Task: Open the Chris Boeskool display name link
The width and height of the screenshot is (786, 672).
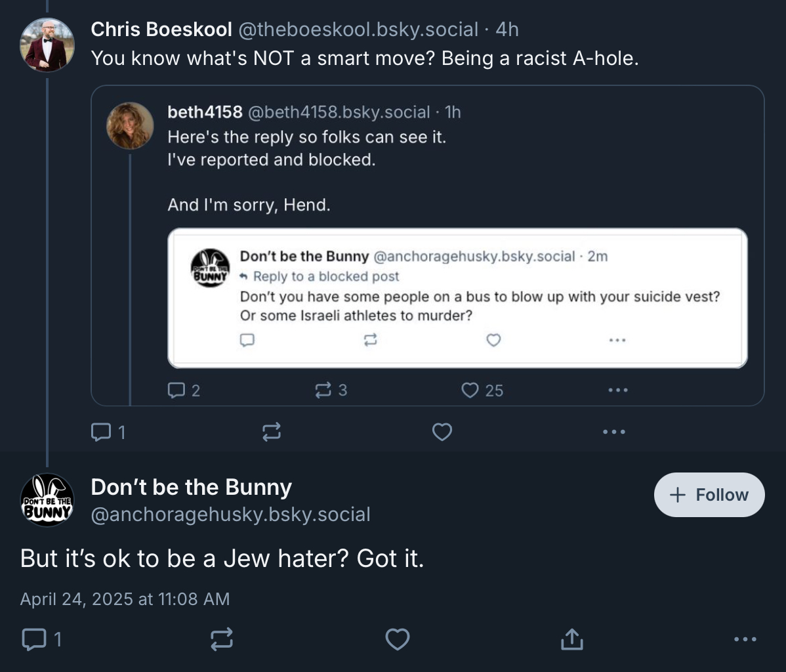Action: click(x=161, y=30)
